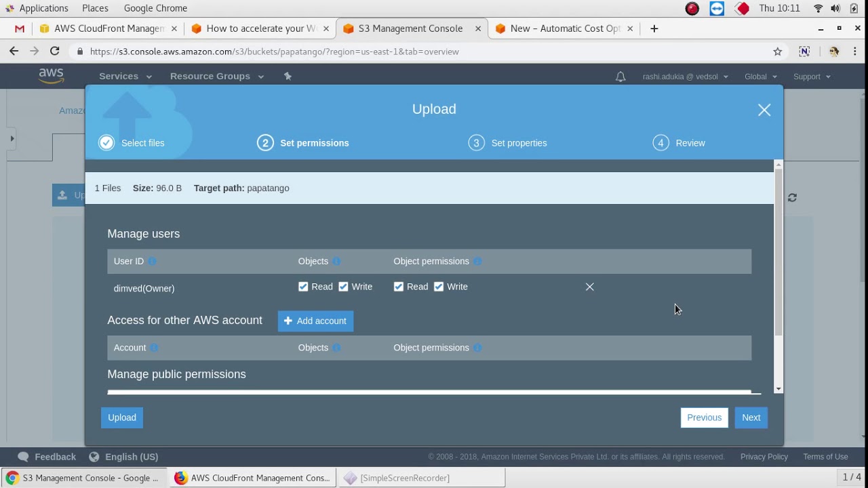Go to the Select files step
This screenshot has width=868, height=488.
pyautogui.click(x=132, y=143)
